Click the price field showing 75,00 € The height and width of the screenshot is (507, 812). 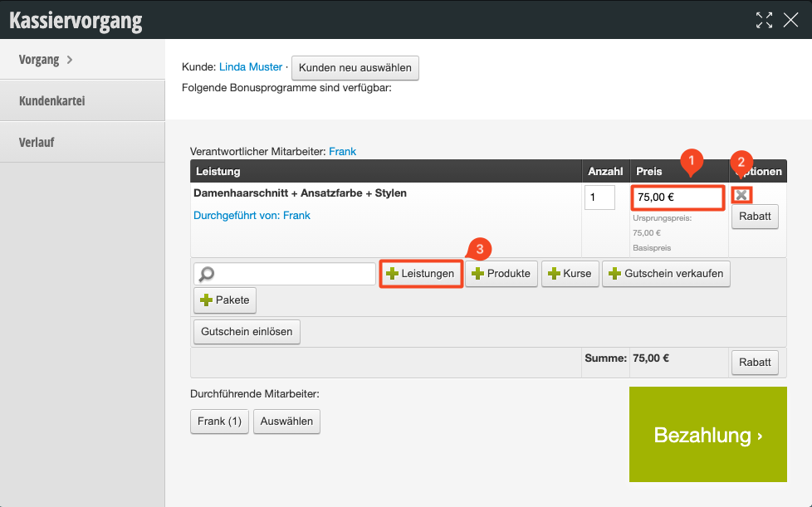pos(676,197)
